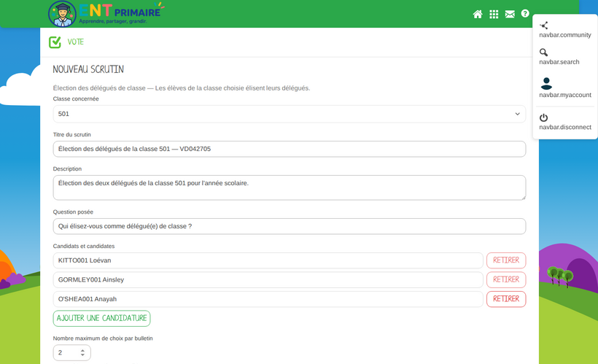Click the ENT Primaire logo avatar
598x364 pixels.
62,14
